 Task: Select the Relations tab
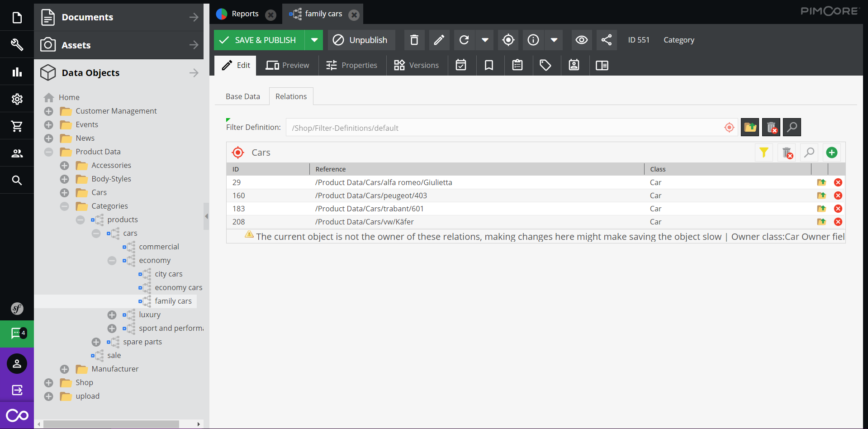(291, 96)
